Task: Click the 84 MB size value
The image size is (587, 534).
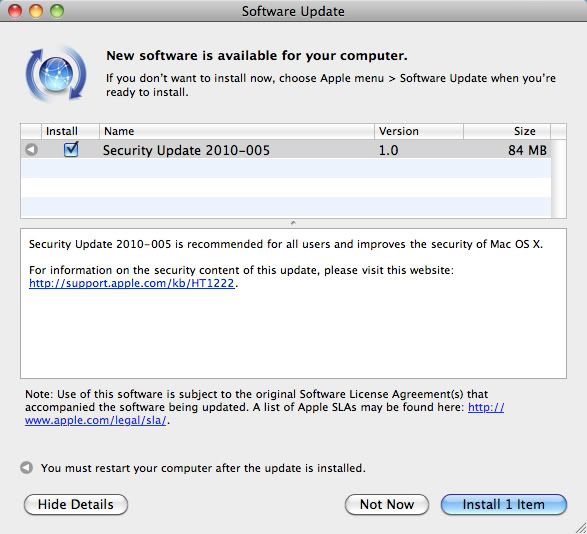Action: (527, 150)
